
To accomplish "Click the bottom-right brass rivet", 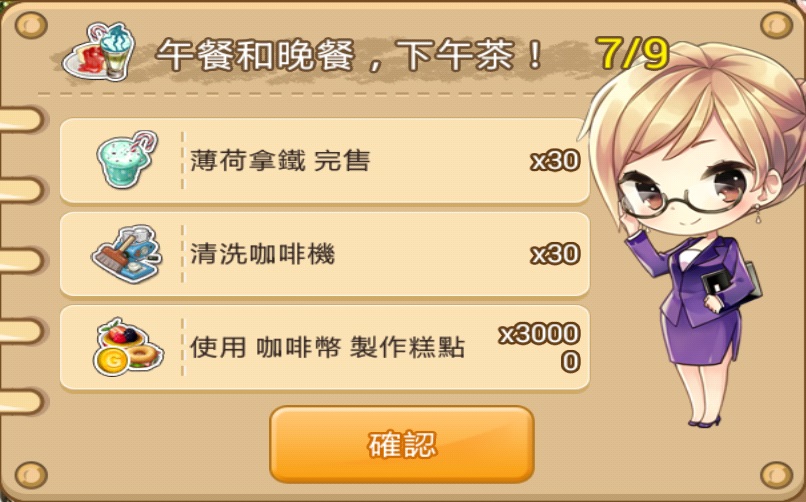I will click(776, 475).
